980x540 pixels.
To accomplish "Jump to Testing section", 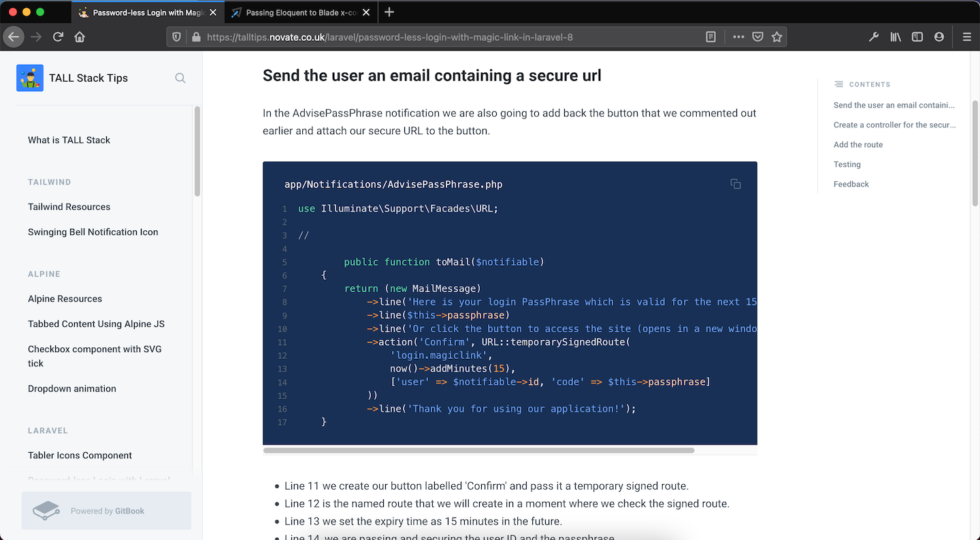I will pyautogui.click(x=847, y=165).
